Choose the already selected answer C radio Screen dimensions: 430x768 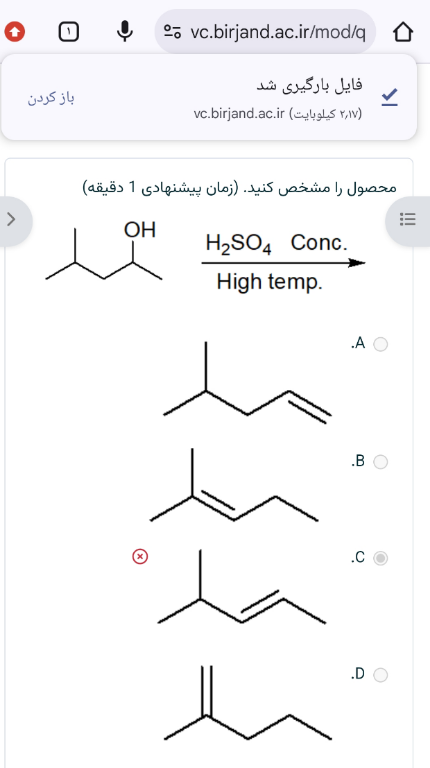click(x=381, y=558)
